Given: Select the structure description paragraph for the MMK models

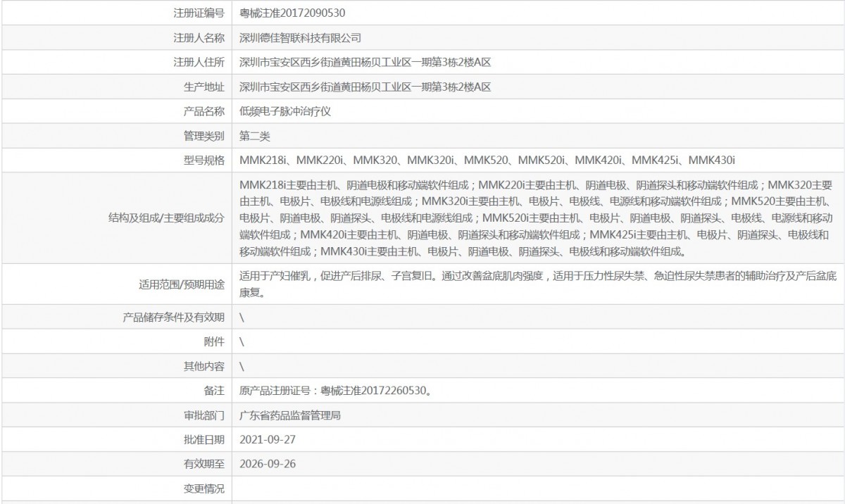Looking at the screenshot, I should click(x=537, y=218).
